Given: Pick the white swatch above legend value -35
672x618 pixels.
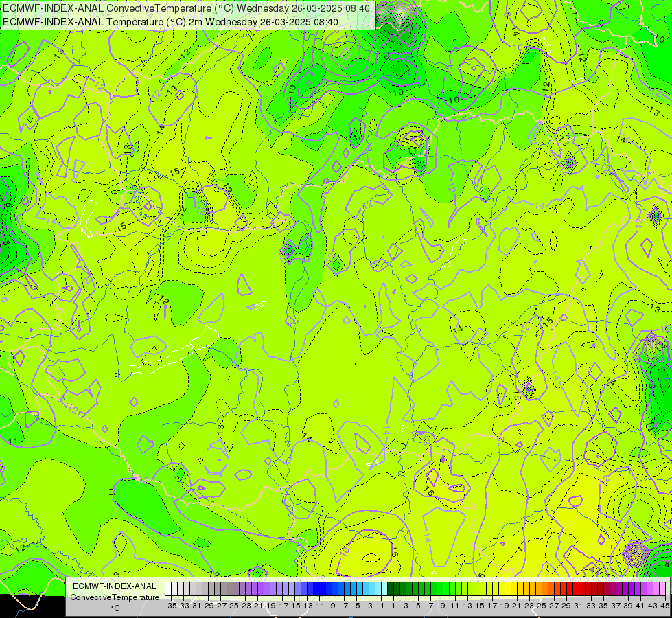Looking at the screenshot, I should point(167,588).
